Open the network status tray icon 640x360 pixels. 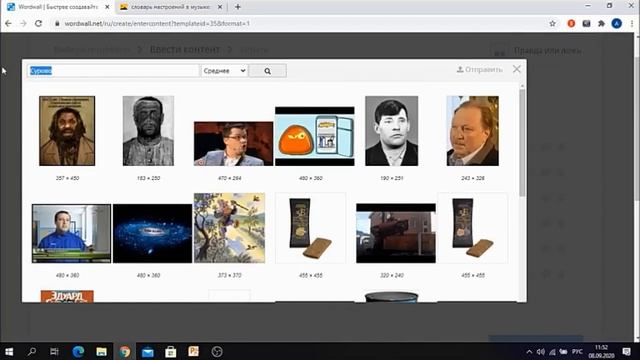tap(552, 351)
